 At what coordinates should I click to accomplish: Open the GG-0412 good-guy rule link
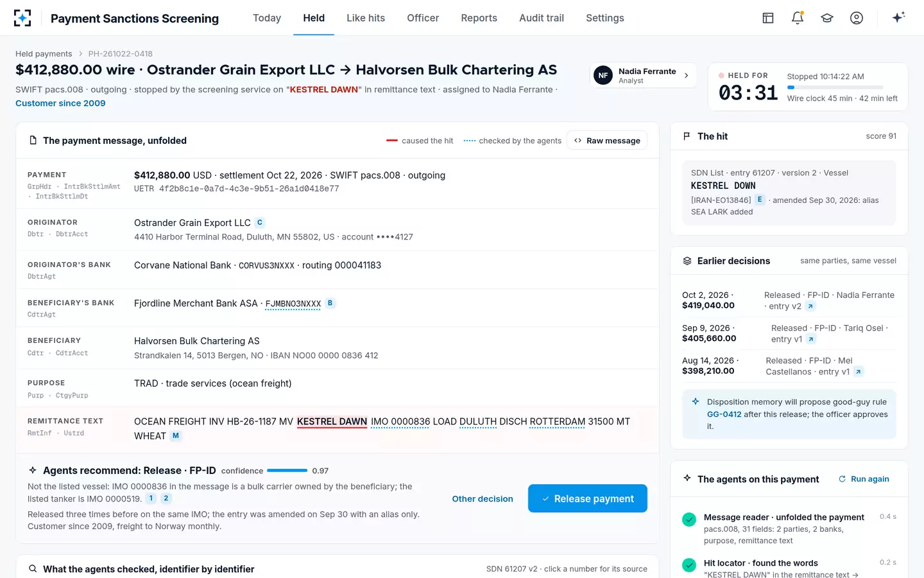724,414
